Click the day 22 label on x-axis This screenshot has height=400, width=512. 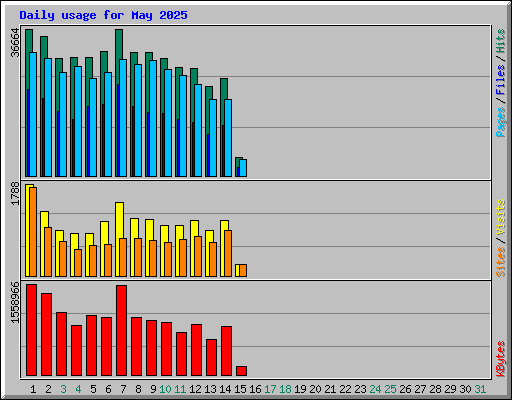click(x=345, y=389)
